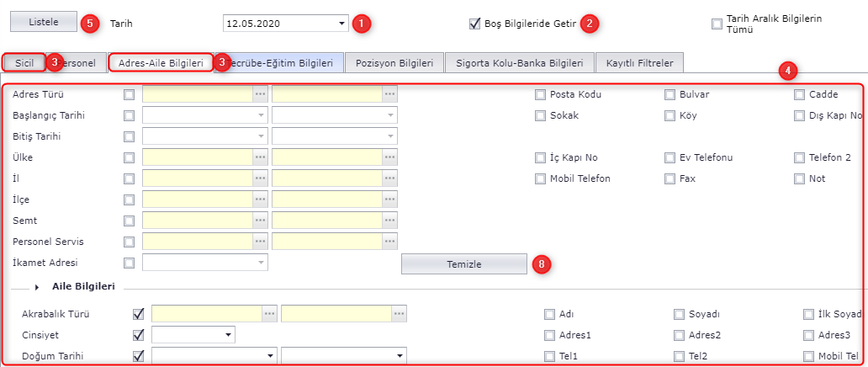Switch to the Pozisyon Bilgileri tab
Screen dimensions: 868x367
click(x=394, y=63)
